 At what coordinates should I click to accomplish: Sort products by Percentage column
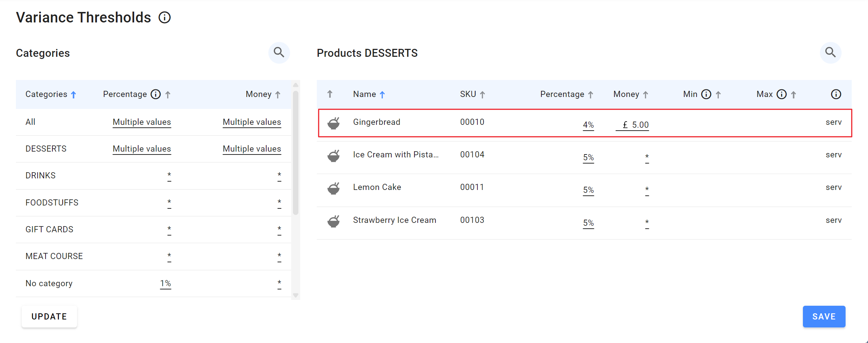591,95
